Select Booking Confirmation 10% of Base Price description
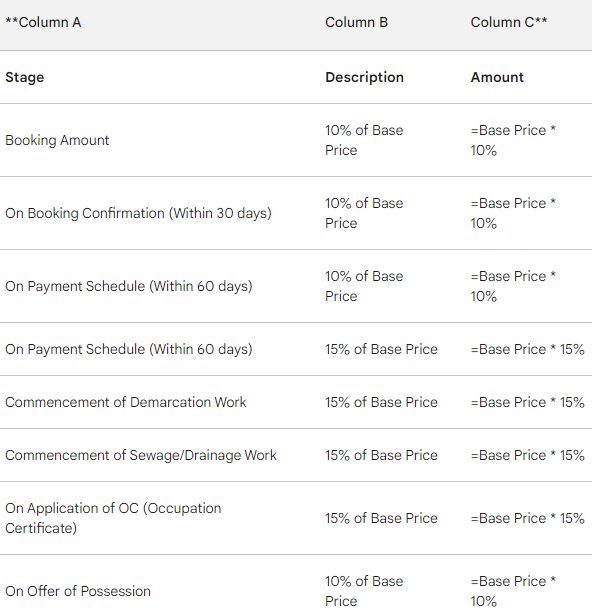The image size is (592, 616). pos(364,213)
